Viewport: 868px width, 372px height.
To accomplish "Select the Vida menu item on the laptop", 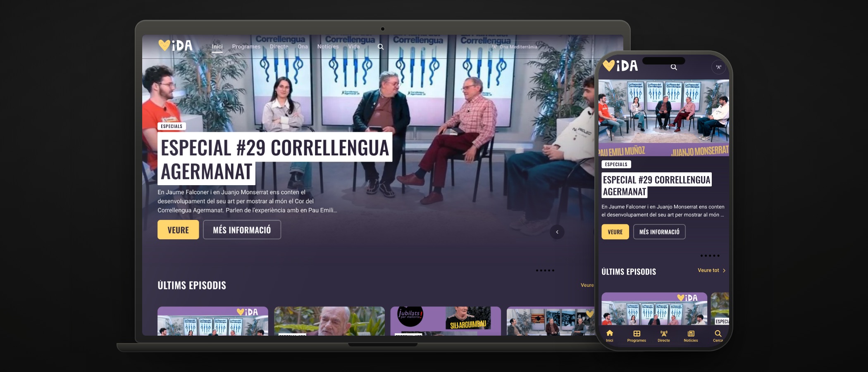I will tap(354, 47).
